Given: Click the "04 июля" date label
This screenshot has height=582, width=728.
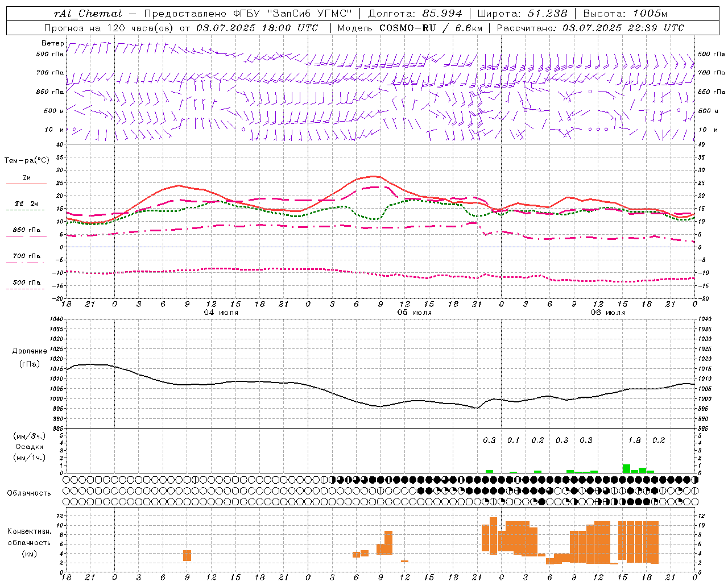Looking at the screenshot, I should pyautogui.click(x=221, y=313).
